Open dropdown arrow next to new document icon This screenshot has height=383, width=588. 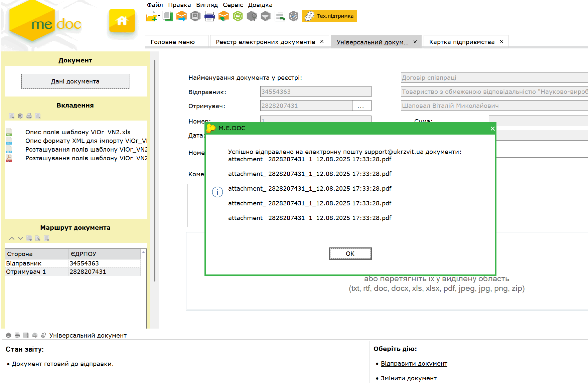coord(159,16)
